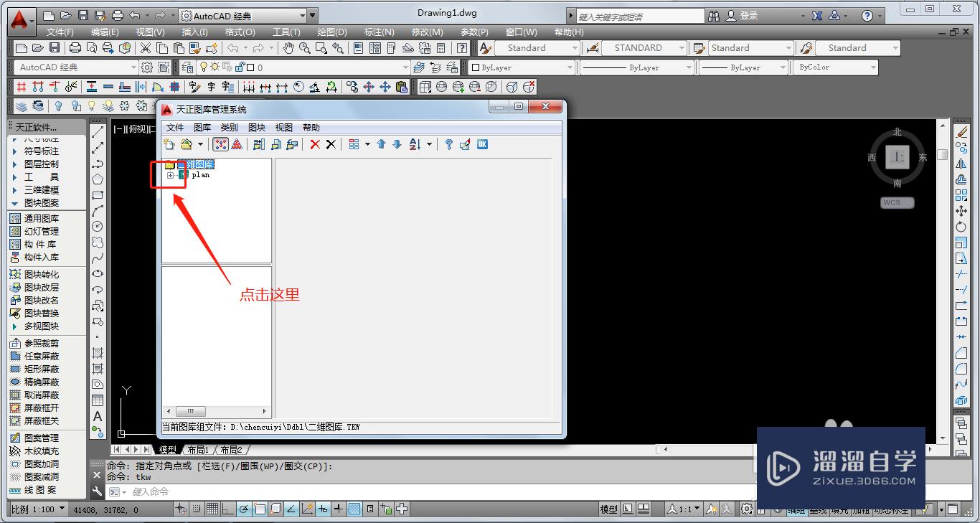This screenshot has width=980, height=523.
Task: Select the Text A tool in draw toolbar
Action: click(x=98, y=416)
